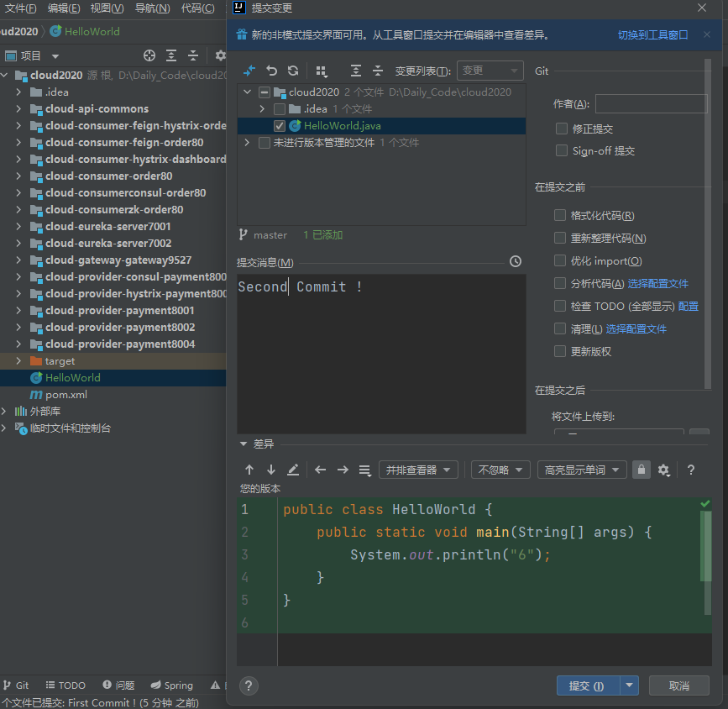
Task: Uncheck the HelloWorld.java checkbox
Action: coord(280,126)
